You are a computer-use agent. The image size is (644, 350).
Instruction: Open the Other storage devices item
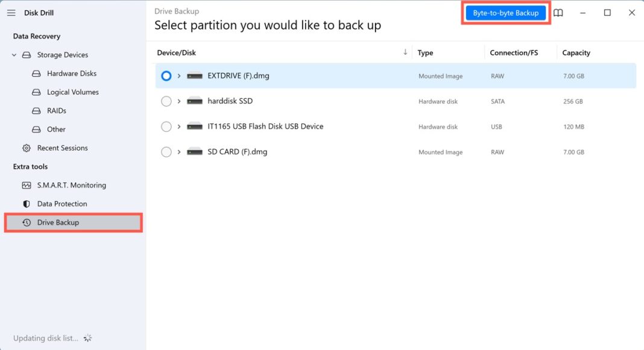click(56, 129)
